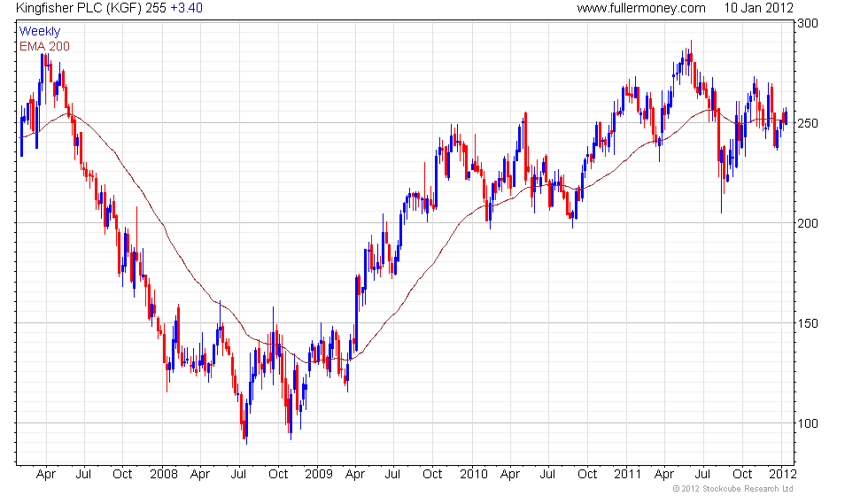This screenshot has width=868, height=496.
Task: Click the 2012 year axis label
Action: click(x=783, y=475)
